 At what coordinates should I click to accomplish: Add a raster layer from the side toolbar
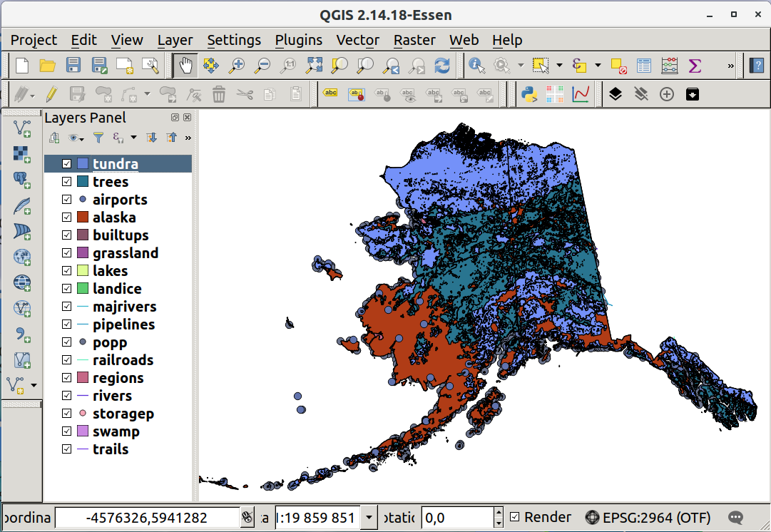(21, 154)
